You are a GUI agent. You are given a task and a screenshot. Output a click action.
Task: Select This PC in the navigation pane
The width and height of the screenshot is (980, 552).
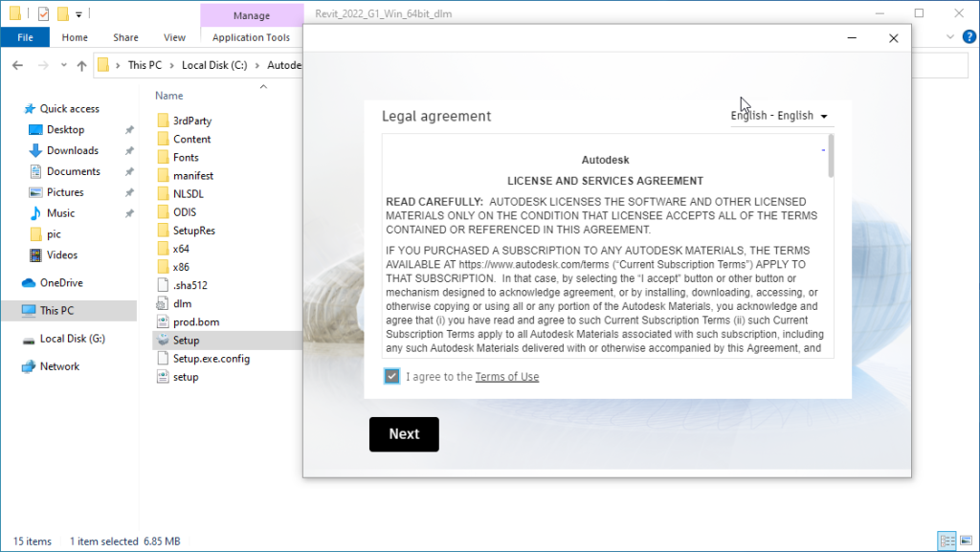coord(56,310)
